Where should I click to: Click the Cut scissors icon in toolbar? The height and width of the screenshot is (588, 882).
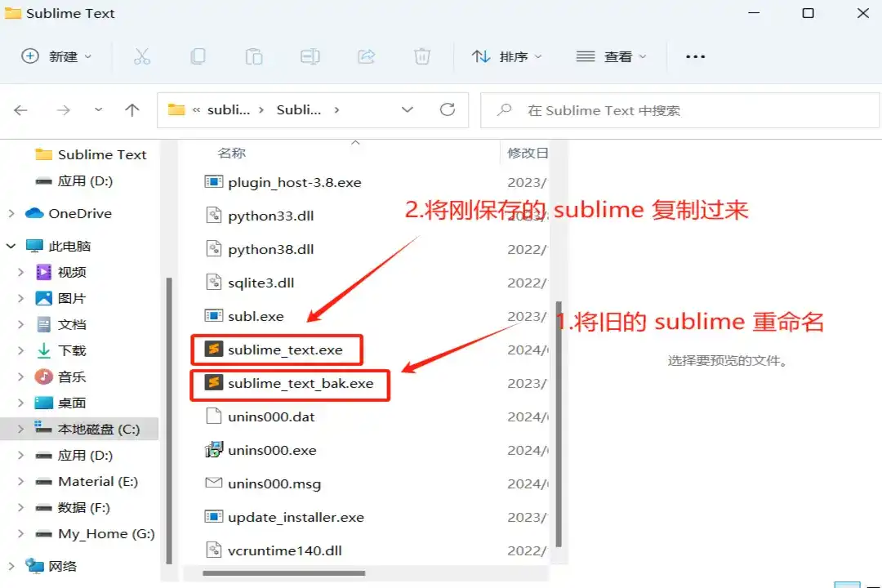click(x=142, y=56)
